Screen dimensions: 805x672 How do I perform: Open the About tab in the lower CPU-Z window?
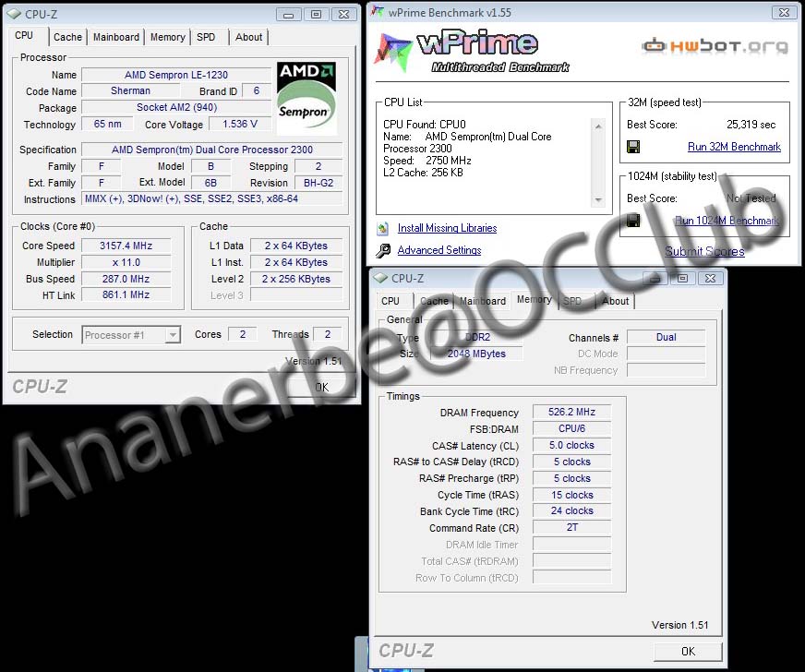[x=615, y=301]
